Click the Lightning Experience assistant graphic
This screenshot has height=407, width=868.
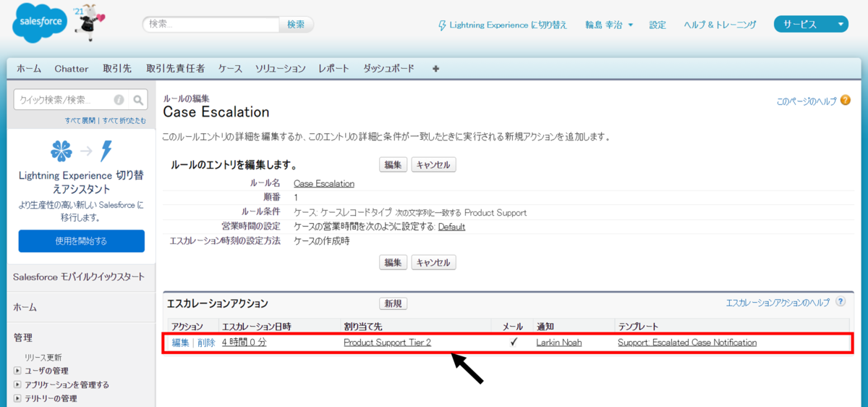point(82,151)
